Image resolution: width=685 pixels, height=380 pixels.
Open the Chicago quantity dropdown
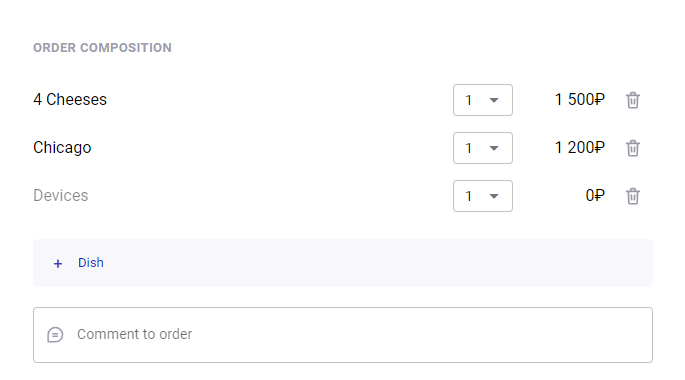483,148
